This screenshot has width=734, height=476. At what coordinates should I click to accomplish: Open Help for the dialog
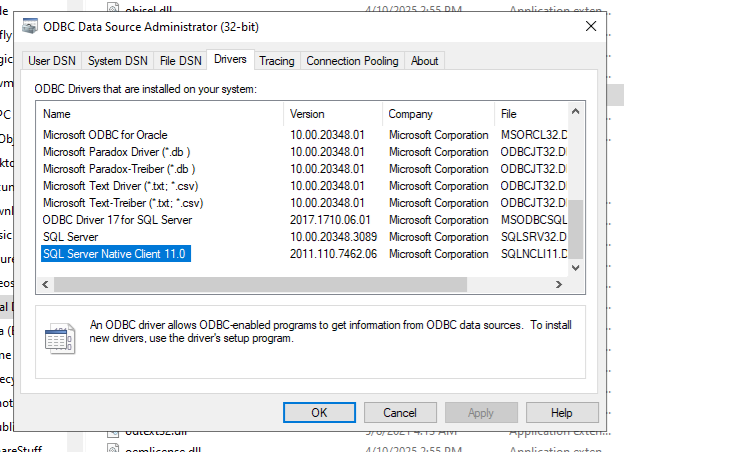pyautogui.click(x=561, y=412)
